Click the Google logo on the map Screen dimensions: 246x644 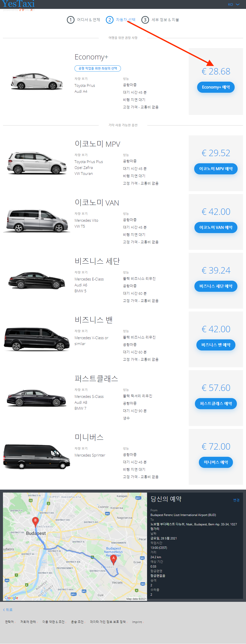click(x=12, y=598)
